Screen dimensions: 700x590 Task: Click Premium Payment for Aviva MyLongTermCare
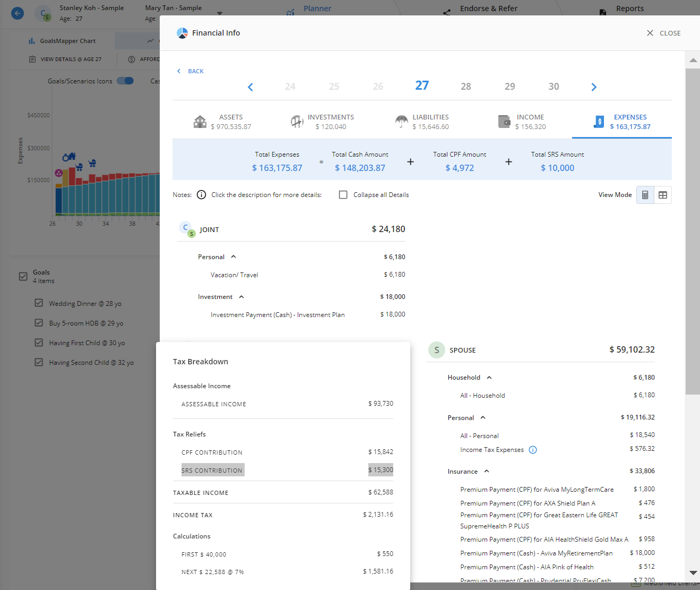click(537, 490)
